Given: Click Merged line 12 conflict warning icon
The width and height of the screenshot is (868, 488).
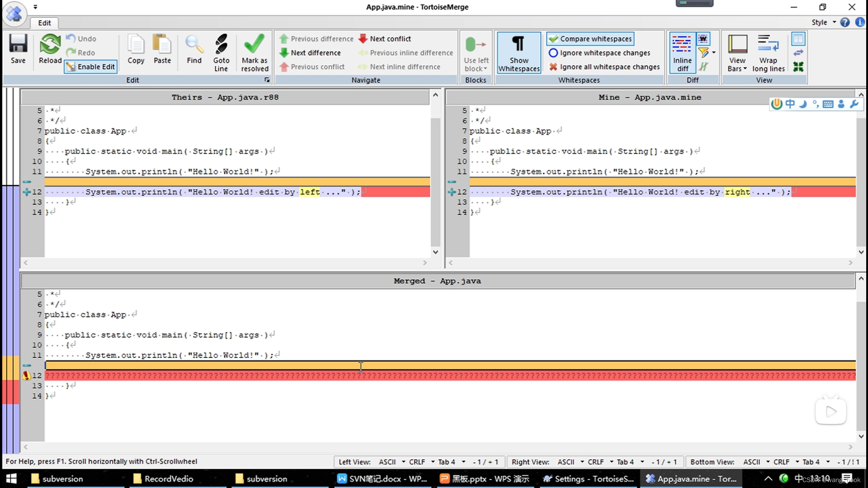Looking at the screenshot, I should (26, 375).
